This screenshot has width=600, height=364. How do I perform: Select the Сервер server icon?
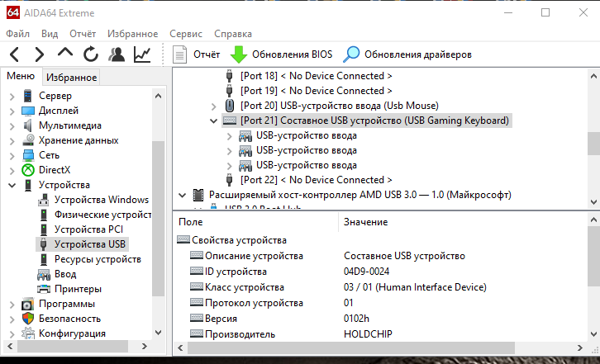point(27,96)
